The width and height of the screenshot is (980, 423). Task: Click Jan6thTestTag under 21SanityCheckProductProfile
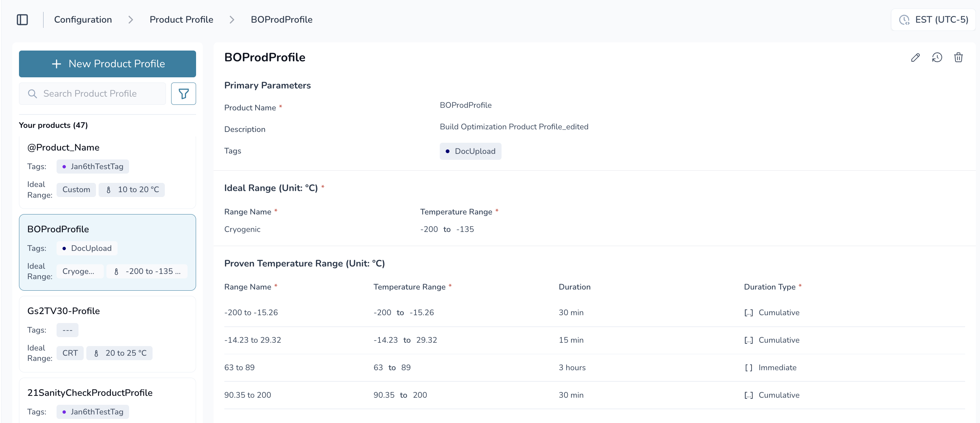[92, 411]
